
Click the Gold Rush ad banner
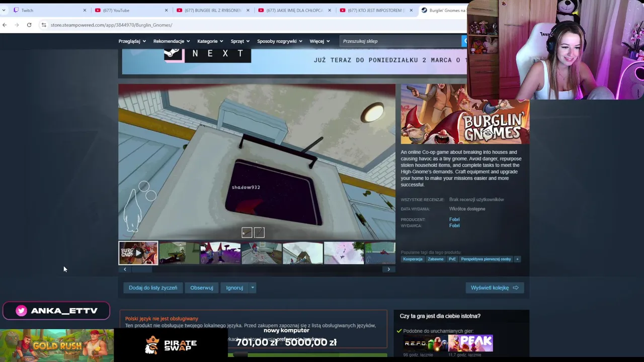point(57,345)
